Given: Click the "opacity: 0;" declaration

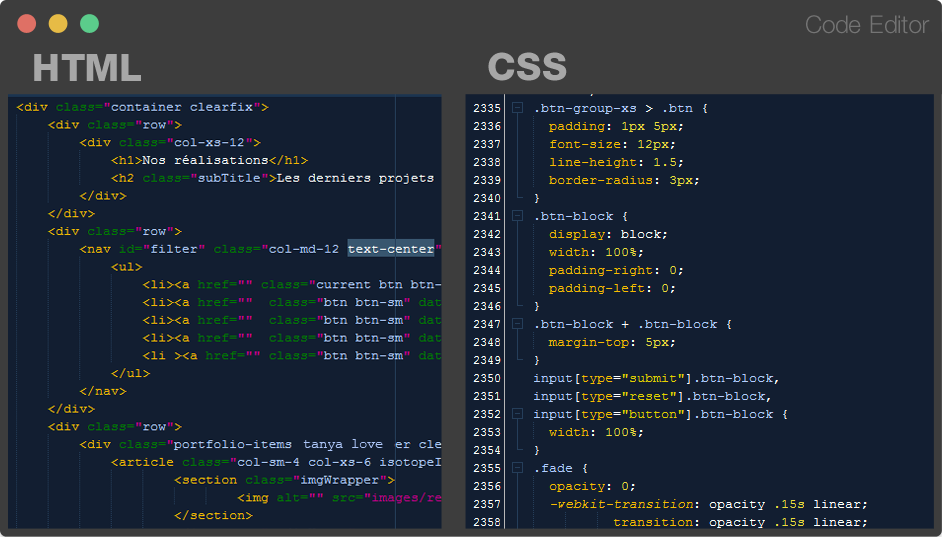Looking at the screenshot, I should [592, 487].
